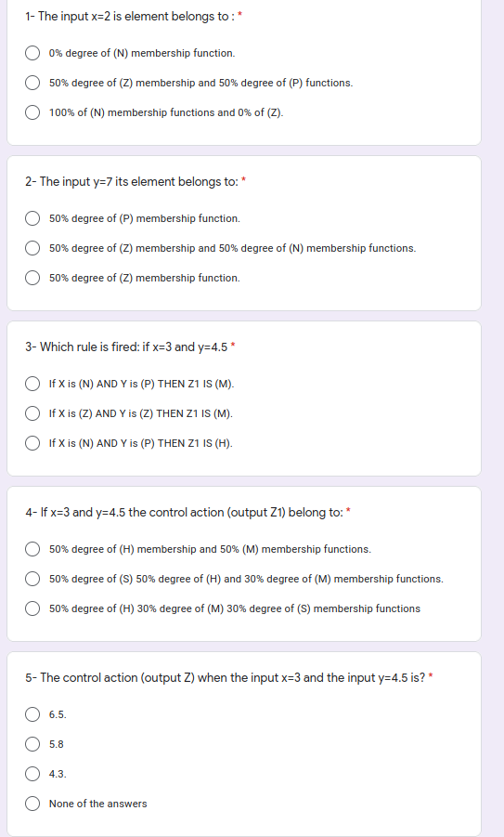Click question 2 heading about input y=7
This screenshot has width=504, height=837.
[132, 182]
